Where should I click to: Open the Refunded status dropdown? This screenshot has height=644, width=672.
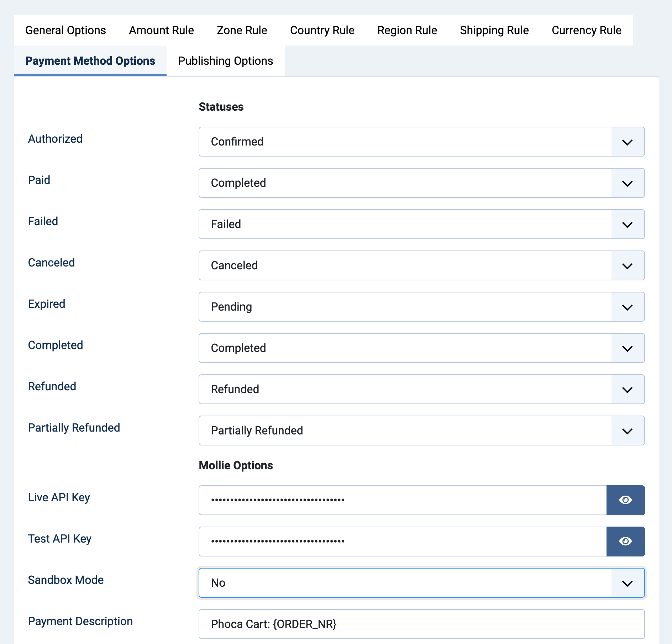[627, 389]
